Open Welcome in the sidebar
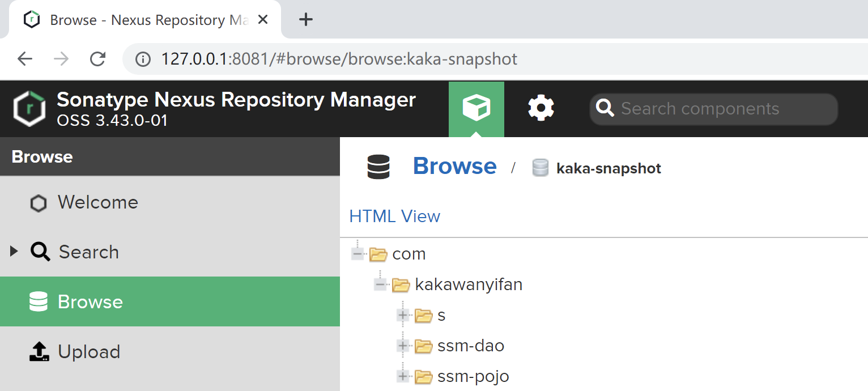 [97, 202]
